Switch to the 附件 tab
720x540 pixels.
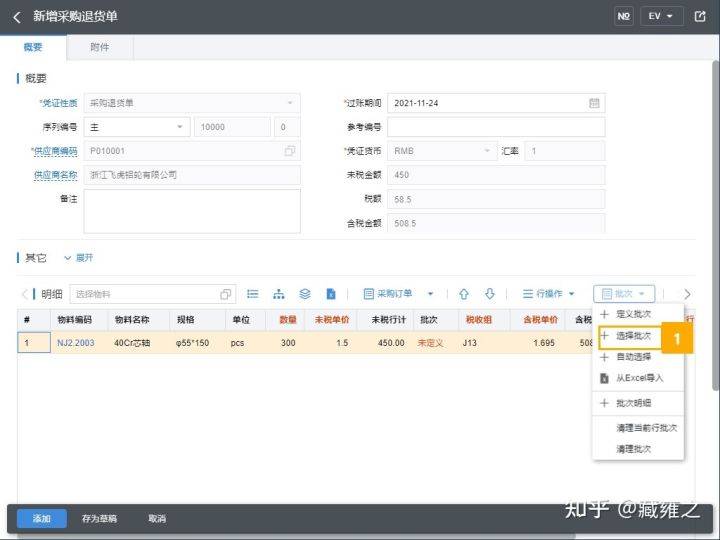pyautogui.click(x=99, y=47)
